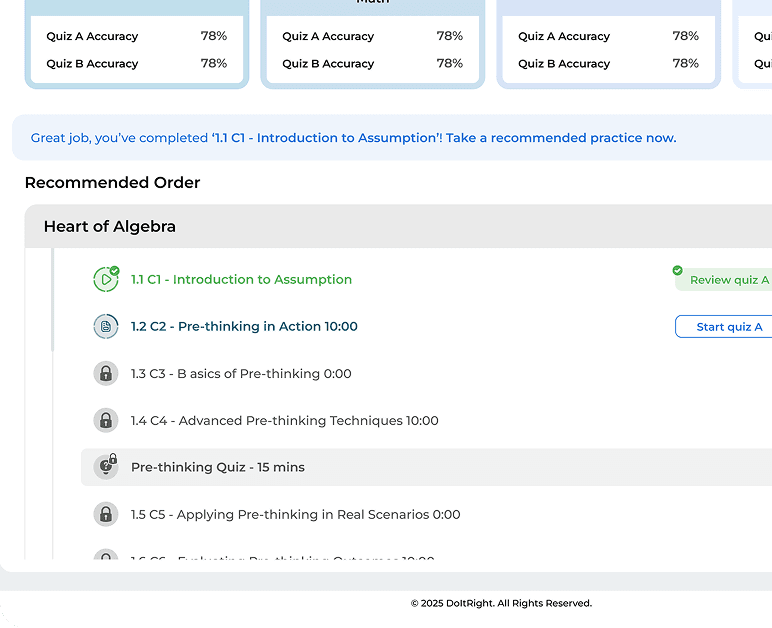Select 1.3 C3 - Basics of Pre-thinking lesson
The image size is (772, 628).
pos(241,374)
